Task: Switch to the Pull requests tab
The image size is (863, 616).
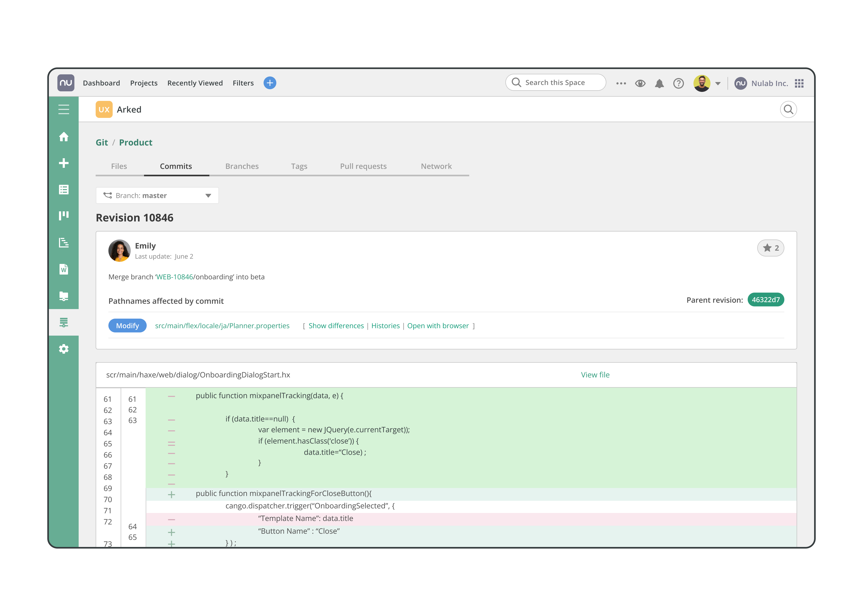Action: tap(363, 166)
